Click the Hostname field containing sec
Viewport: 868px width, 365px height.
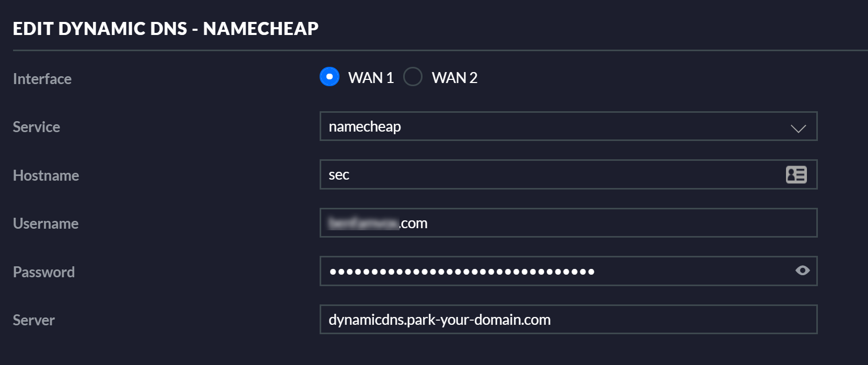pyautogui.click(x=548, y=174)
